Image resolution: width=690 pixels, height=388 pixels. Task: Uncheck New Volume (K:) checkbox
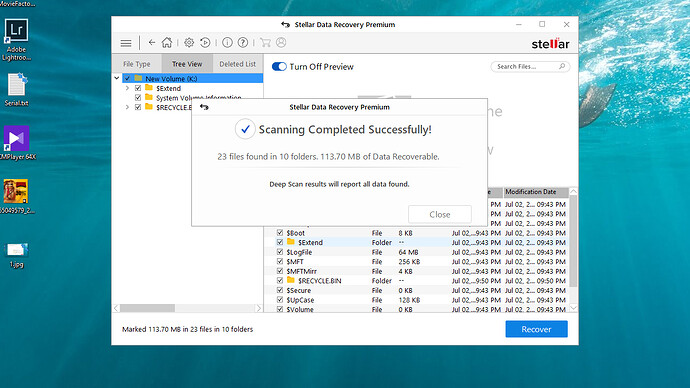click(127, 78)
